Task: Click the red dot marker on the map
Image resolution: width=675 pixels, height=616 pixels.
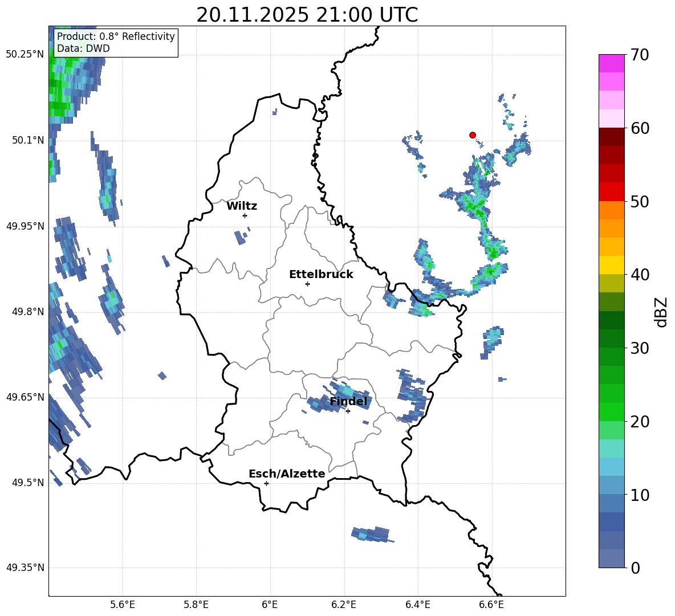Action: coord(473,135)
